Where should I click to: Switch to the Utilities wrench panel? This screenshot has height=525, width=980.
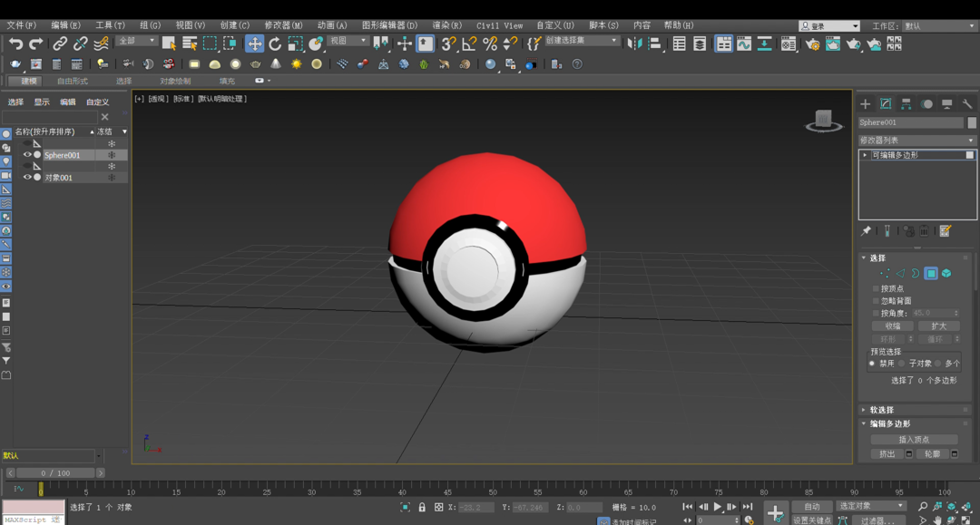967,104
